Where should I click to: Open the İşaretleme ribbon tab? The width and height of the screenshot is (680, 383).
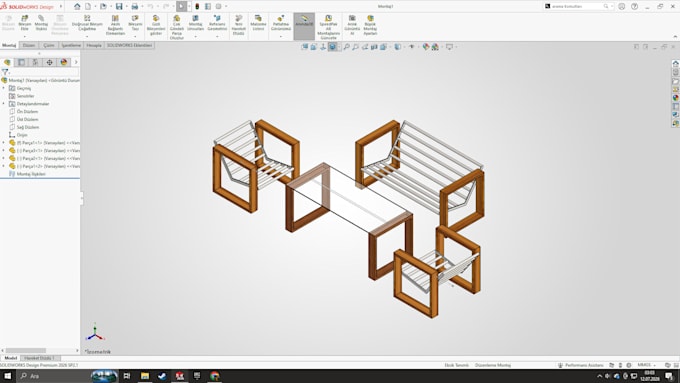(71, 46)
